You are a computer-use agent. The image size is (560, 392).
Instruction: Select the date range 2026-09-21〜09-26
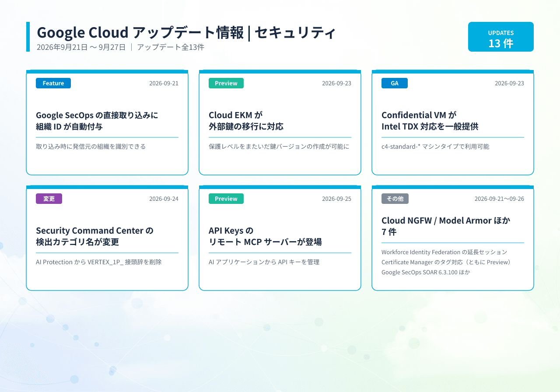pos(499,199)
